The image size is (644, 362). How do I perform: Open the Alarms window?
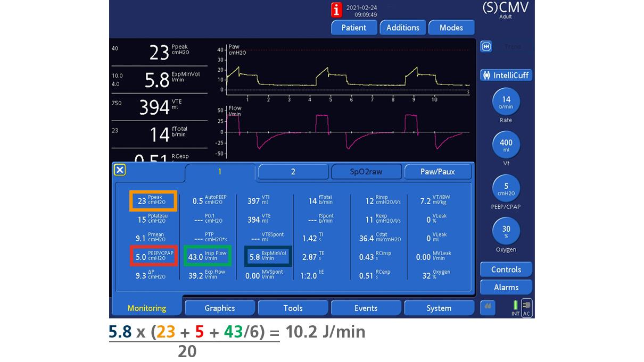coord(506,287)
